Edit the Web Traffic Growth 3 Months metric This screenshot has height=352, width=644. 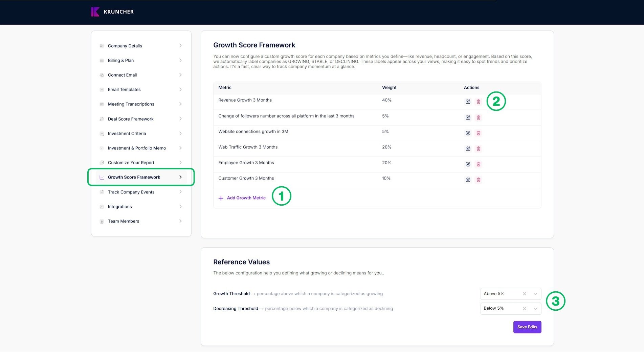coord(468,149)
